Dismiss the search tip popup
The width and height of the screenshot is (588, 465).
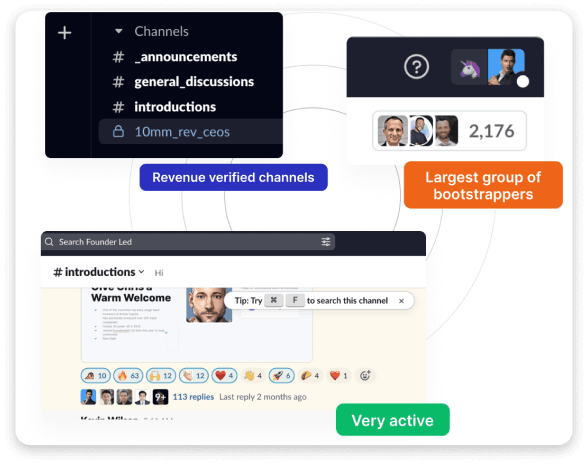click(x=401, y=301)
